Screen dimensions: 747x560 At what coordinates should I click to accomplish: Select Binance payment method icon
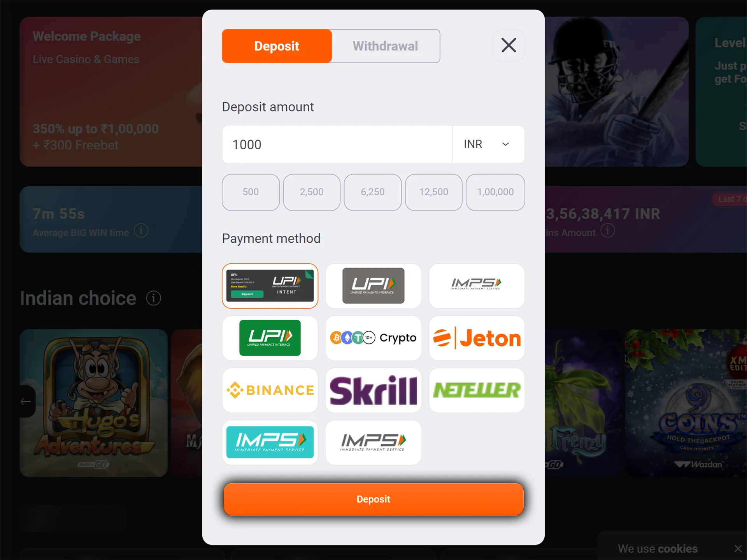(270, 389)
